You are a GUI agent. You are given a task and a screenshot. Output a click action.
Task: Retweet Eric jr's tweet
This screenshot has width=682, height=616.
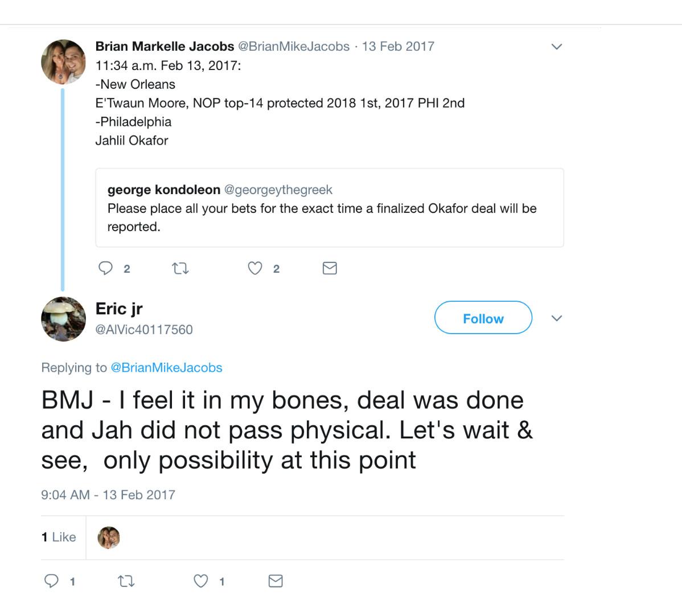[126, 581]
